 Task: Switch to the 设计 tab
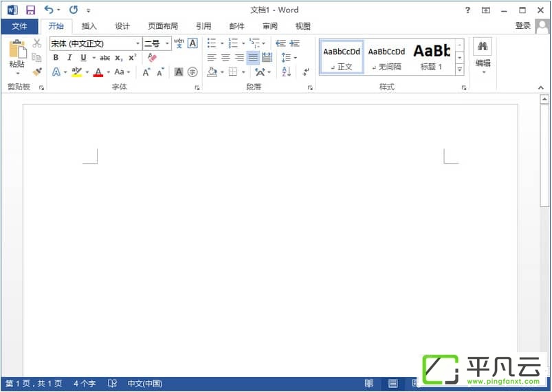coord(122,26)
